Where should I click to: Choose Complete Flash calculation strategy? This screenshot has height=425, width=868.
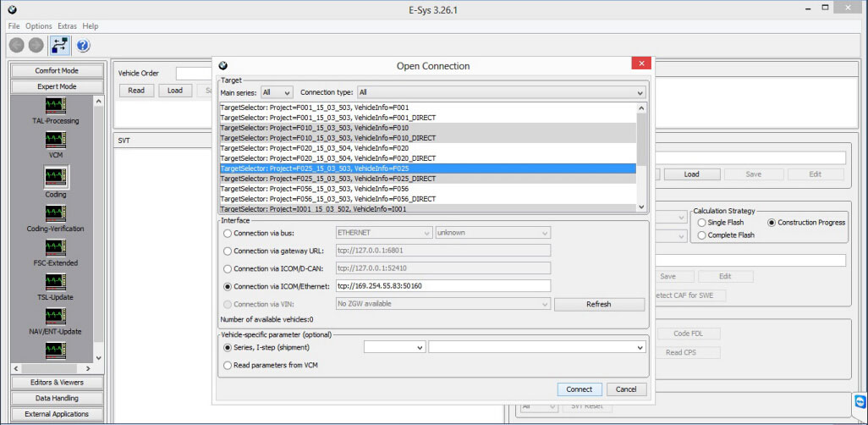click(x=702, y=235)
